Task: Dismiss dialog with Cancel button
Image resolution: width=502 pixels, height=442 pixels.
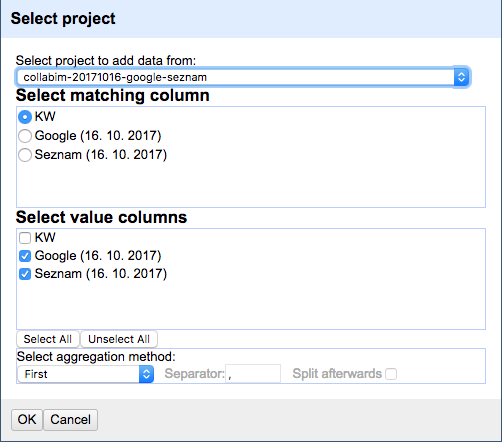Action: pos(71,420)
